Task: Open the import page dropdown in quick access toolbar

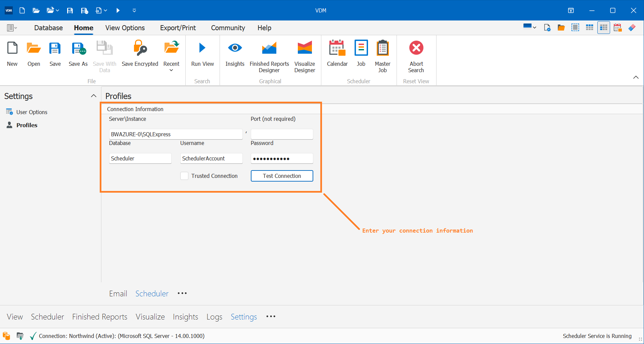Action: [101, 10]
